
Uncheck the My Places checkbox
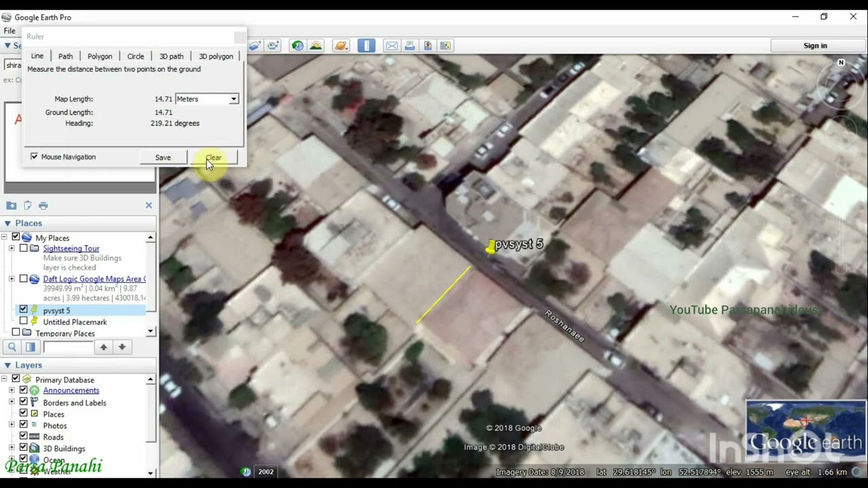tap(16, 238)
